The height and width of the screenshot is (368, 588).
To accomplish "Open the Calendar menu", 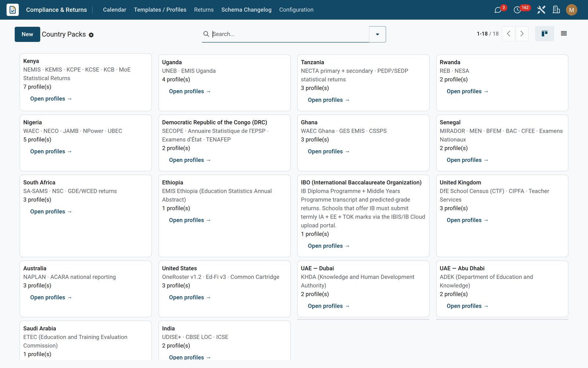I will [115, 10].
